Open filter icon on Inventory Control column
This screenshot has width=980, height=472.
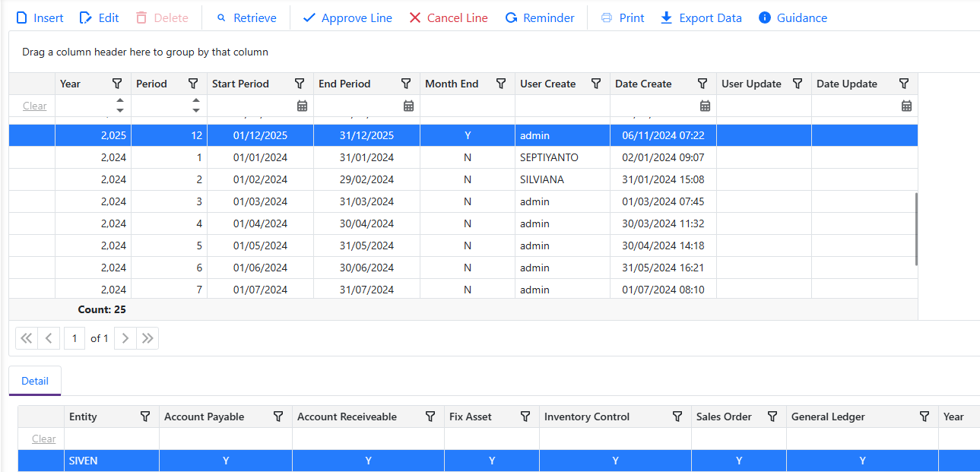(677, 417)
